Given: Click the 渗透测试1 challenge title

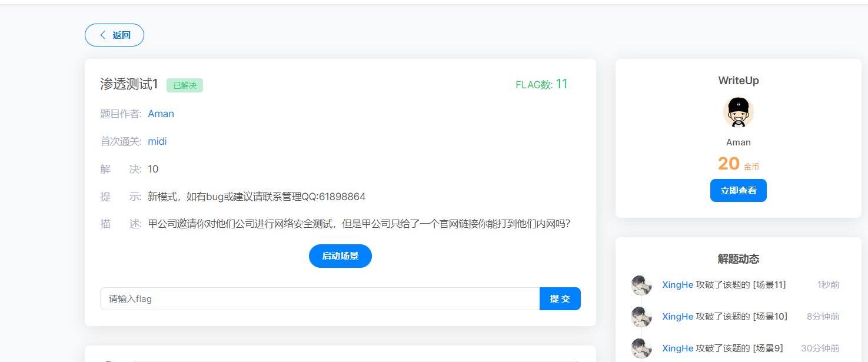Looking at the screenshot, I should tap(129, 84).
